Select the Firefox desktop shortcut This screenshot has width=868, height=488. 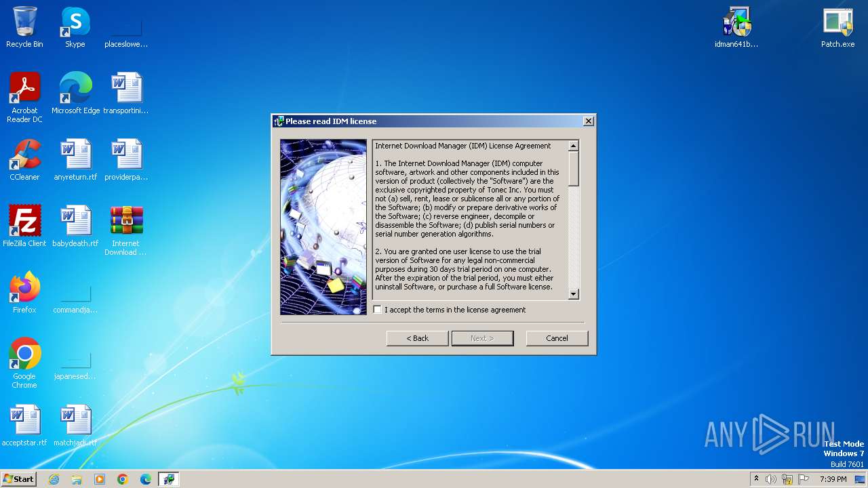tap(24, 293)
